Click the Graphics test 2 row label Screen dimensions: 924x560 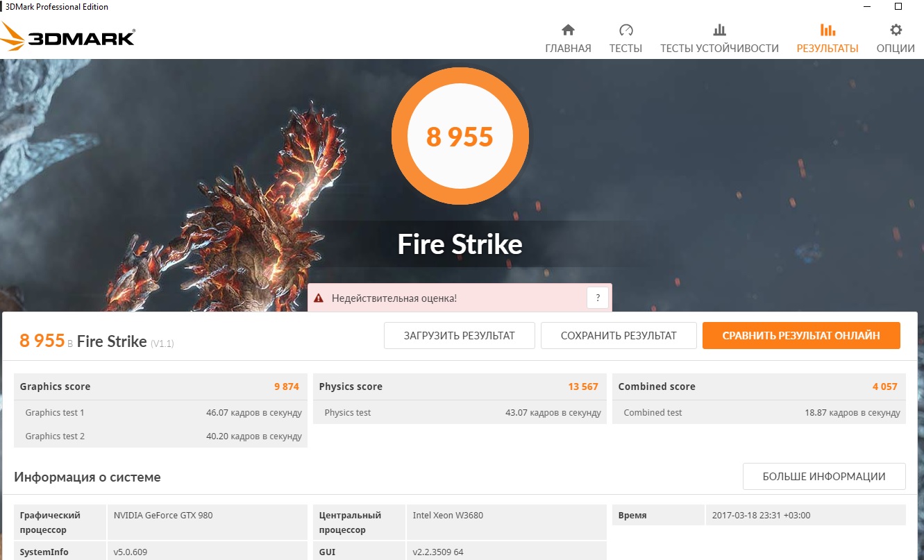pyautogui.click(x=55, y=436)
